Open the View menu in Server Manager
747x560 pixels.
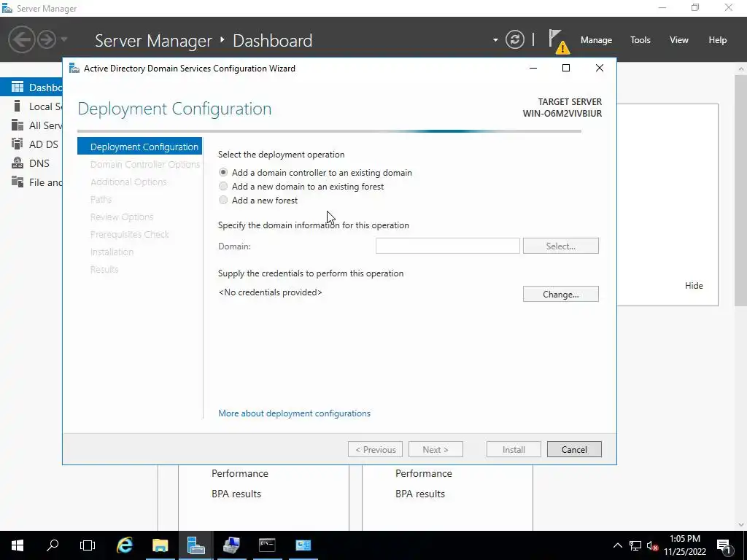pos(679,40)
